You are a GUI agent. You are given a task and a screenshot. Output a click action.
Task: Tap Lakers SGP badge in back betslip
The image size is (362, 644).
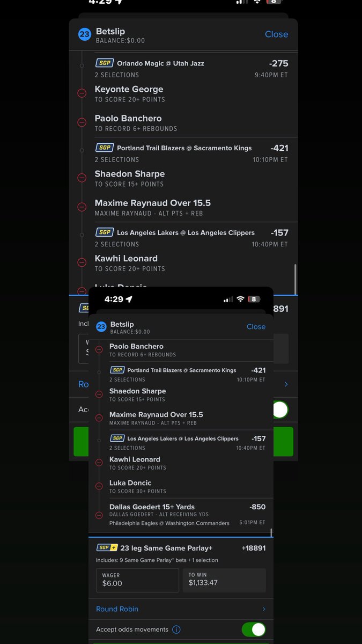click(x=105, y=232)
